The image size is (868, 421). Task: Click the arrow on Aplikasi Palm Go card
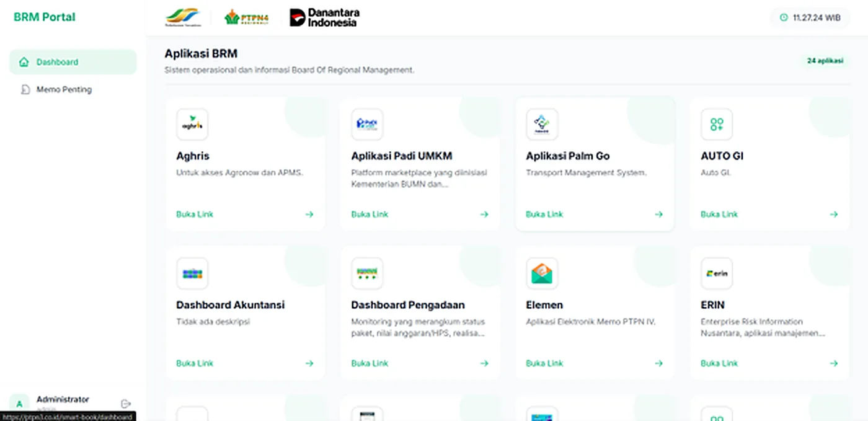coord(659,215)
